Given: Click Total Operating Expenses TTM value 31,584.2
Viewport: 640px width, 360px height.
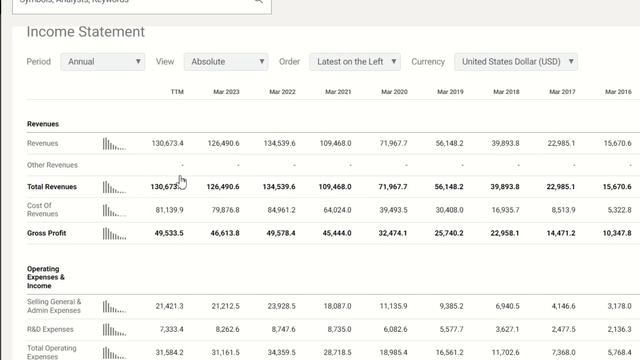Looking at the screenshot, I should click(169, 352).
